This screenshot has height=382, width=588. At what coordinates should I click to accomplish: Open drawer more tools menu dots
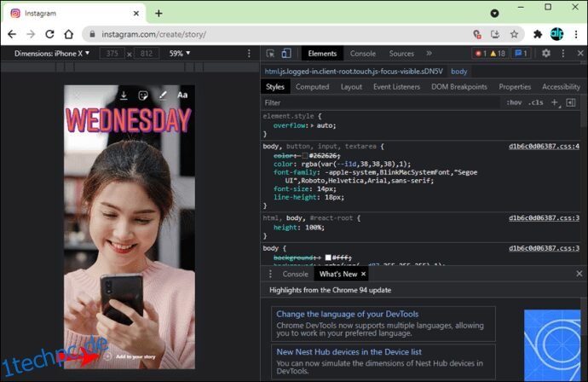(x=270, y=275)
